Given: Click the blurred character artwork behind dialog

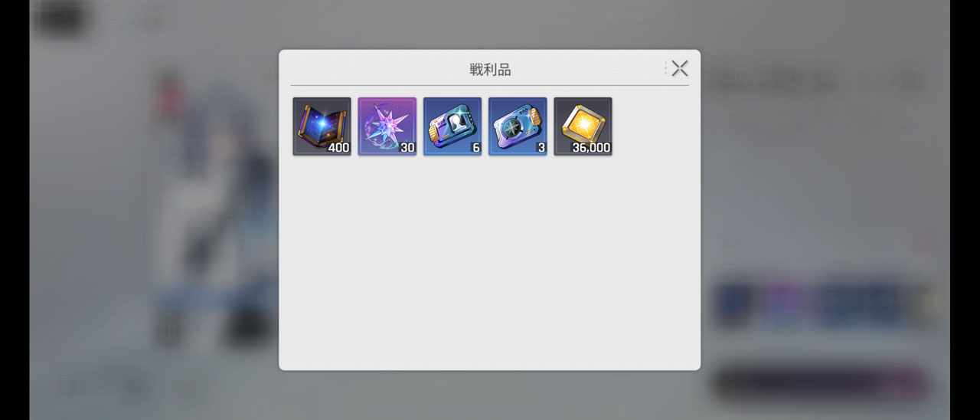Looking at the screenshot, I should 214,207.
